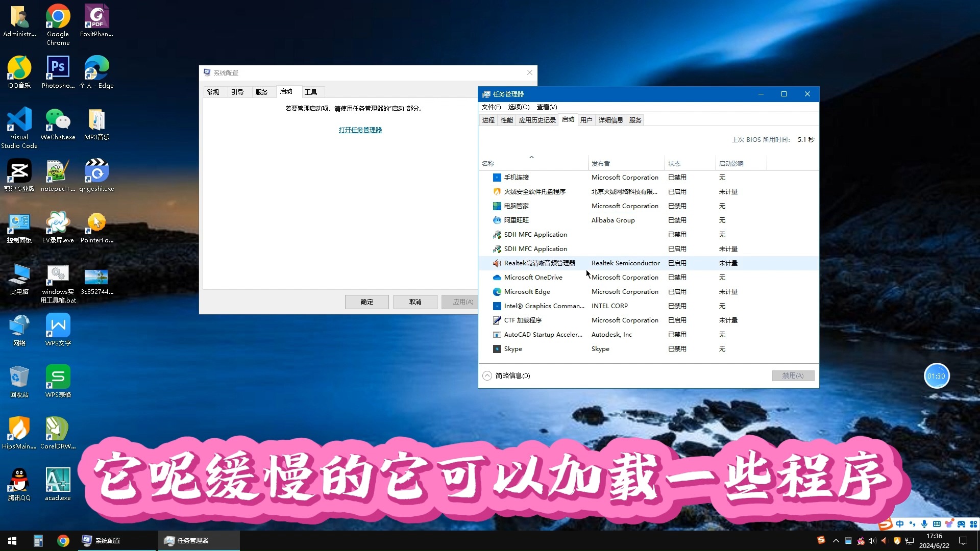Viewport: 980px width, 551px height.
Task: Click the 禁用(A) button
Action: pos(793,375)
